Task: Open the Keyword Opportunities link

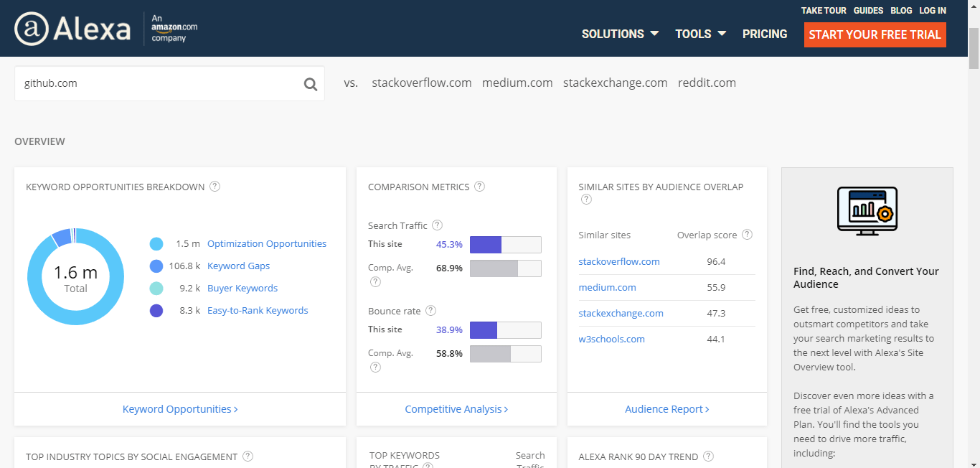Action: [x=180, y=409]
